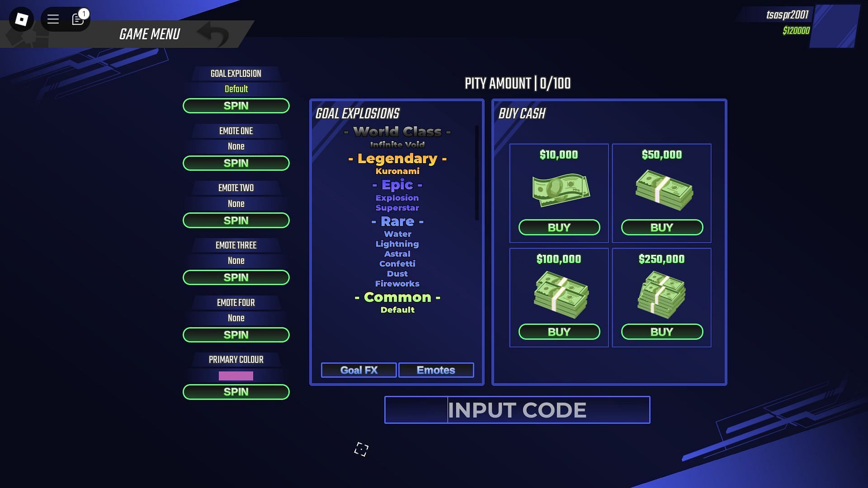This screenshot has height=488, width=868.
Task: Click the $100,000 BUY button
Action: pos(559,331)
